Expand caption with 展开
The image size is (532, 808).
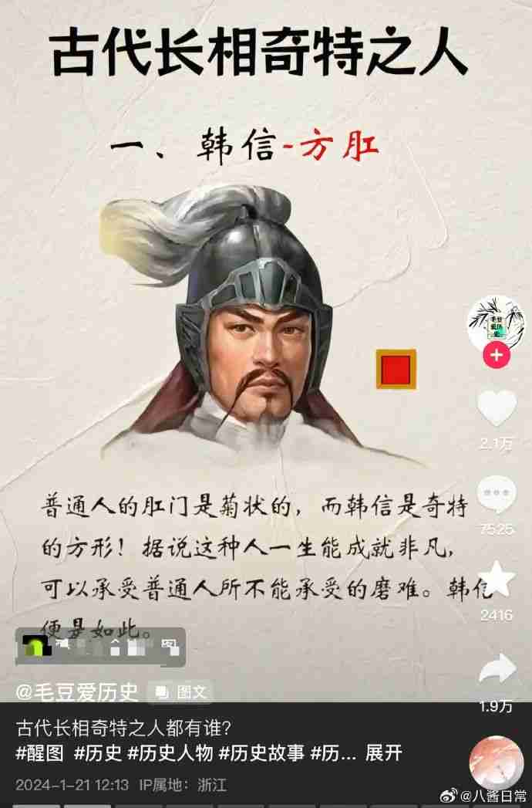383,753
